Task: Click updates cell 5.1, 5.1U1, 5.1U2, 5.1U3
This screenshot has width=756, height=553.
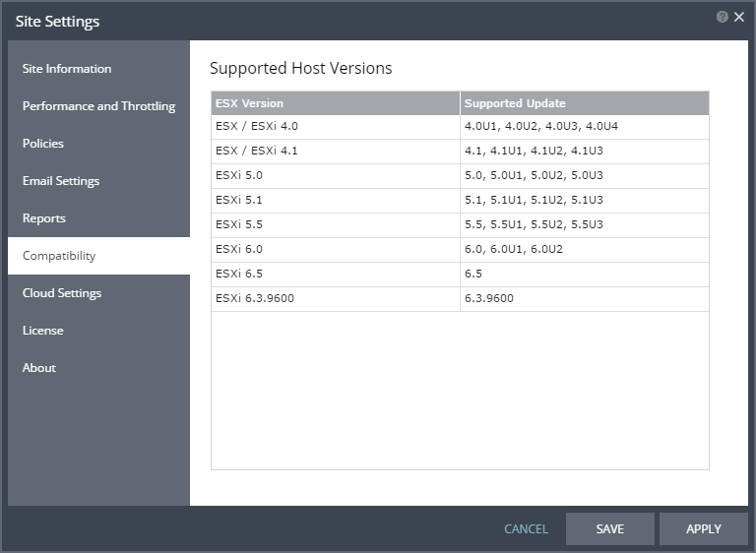Action: [585, 200]
